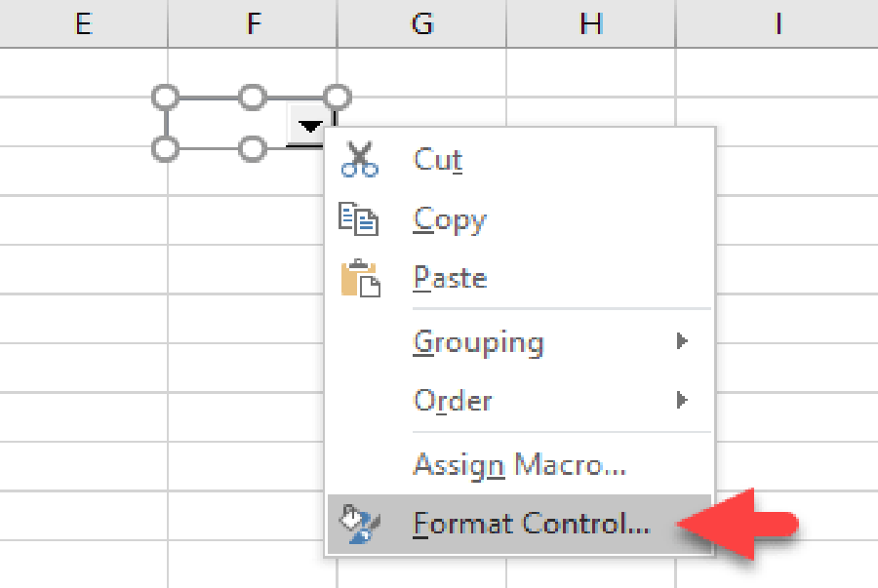
Task: Expand the Order submenu arrow
Action: pyautogui.click(x=682, y=400)
